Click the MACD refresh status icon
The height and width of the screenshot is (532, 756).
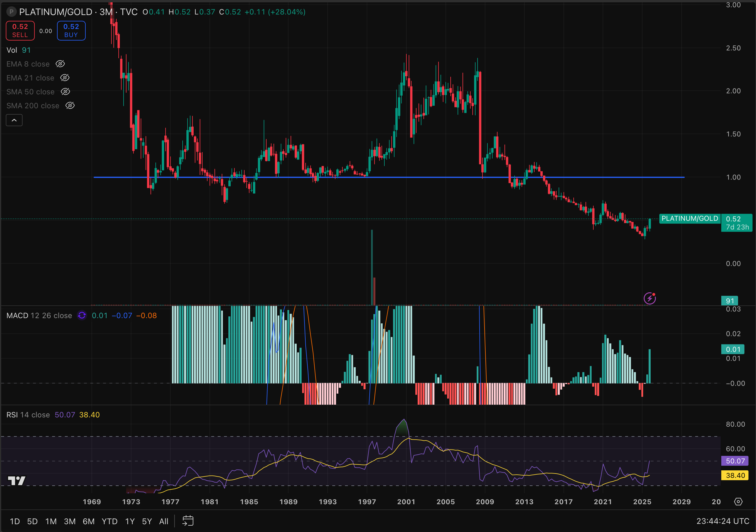click(x=82, y=315)
